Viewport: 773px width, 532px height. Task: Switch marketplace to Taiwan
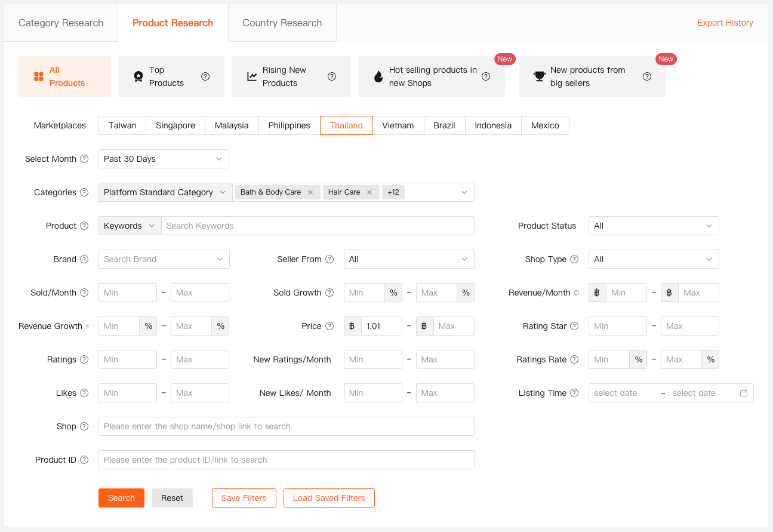(122, 125)
